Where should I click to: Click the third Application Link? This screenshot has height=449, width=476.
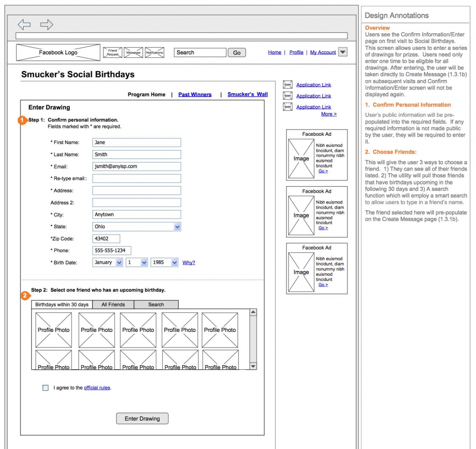[x=314, y=107]
